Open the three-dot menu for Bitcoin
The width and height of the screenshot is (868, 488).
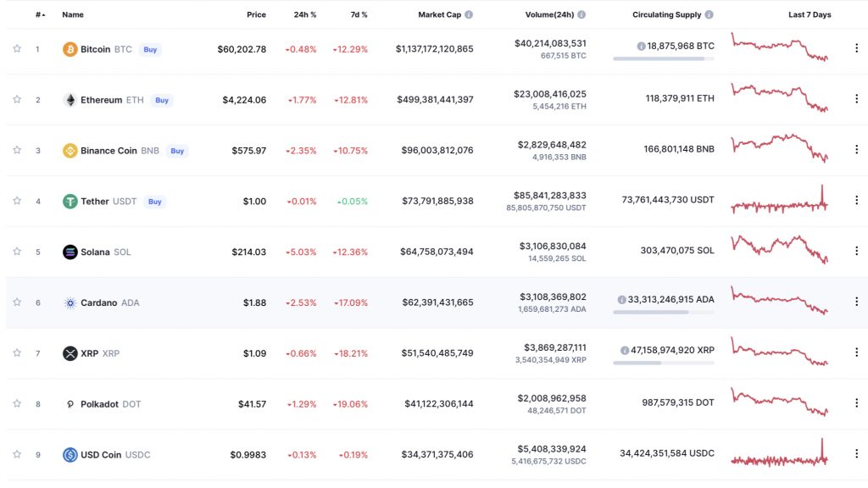coord(856,48)
